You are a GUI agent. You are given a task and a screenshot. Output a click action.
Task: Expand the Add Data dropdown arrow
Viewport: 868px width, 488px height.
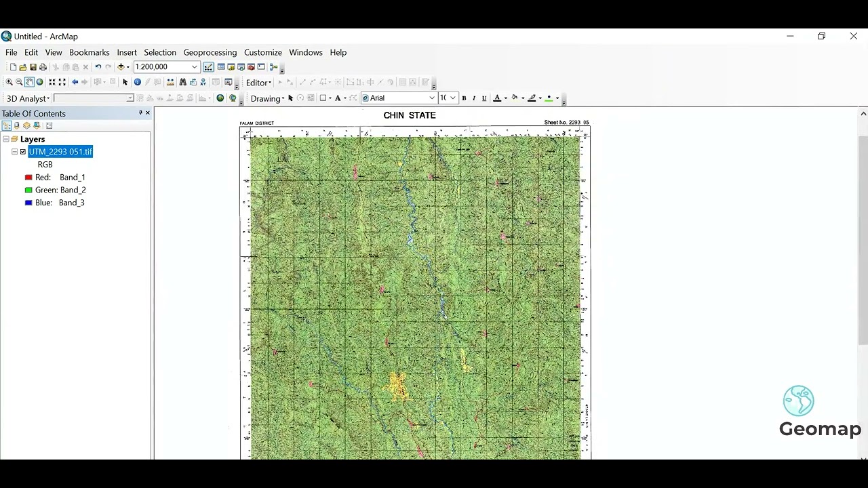point(128,67)
